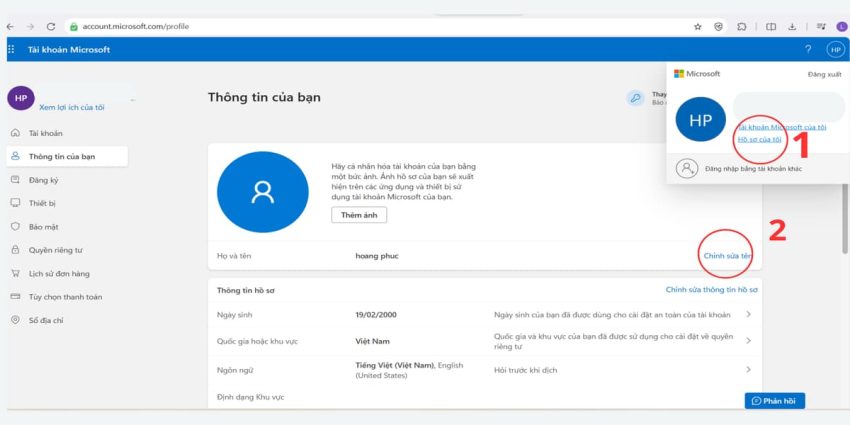Click the pin icon beside Sổ địa chỉ
The height and width of the screenshot is (425, 850).
tap(16, 320)
